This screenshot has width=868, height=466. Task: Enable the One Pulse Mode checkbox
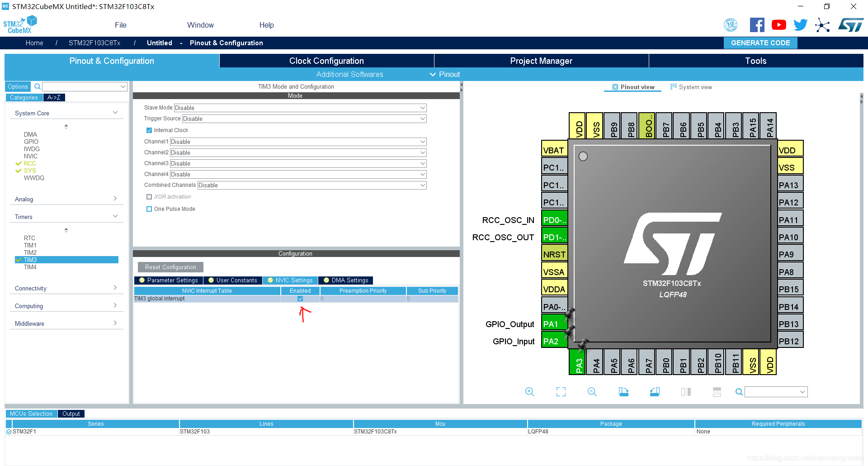pos(149,209)
